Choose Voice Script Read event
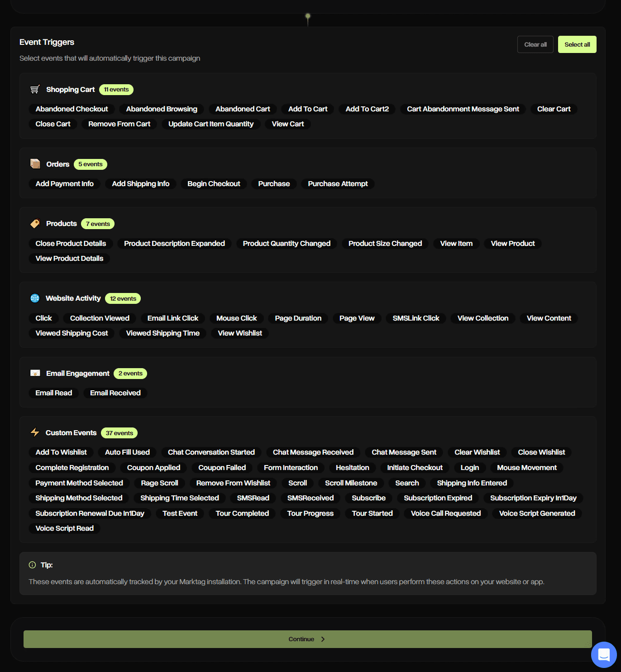This screenshot has height=672, width=621. coord(64,528)
